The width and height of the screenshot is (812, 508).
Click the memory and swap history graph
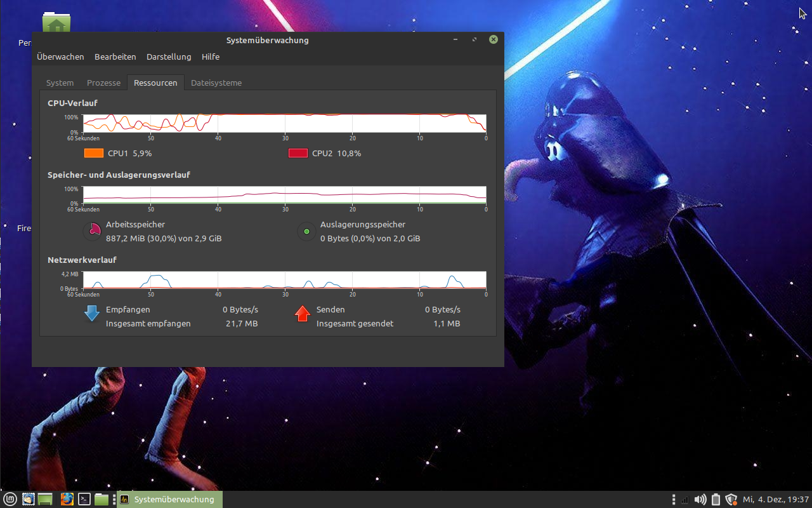(x=285, y=195)
